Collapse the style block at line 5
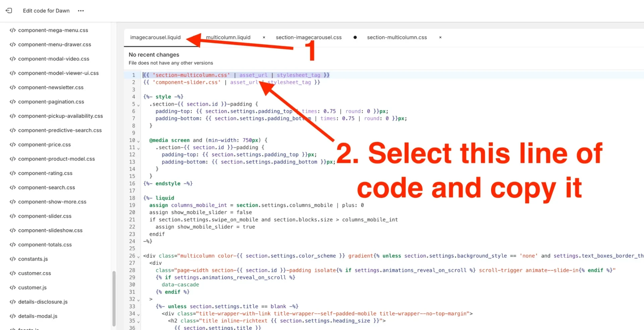Image resolution: width=644 pixels, height=330 pixels. click(138, 104)
